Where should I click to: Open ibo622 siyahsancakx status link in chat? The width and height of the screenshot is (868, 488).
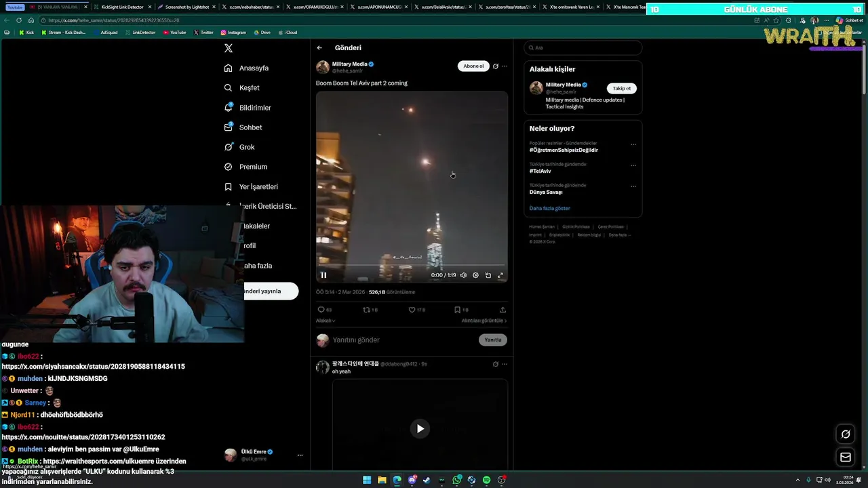pyautogui.click(x=93, y=367)
